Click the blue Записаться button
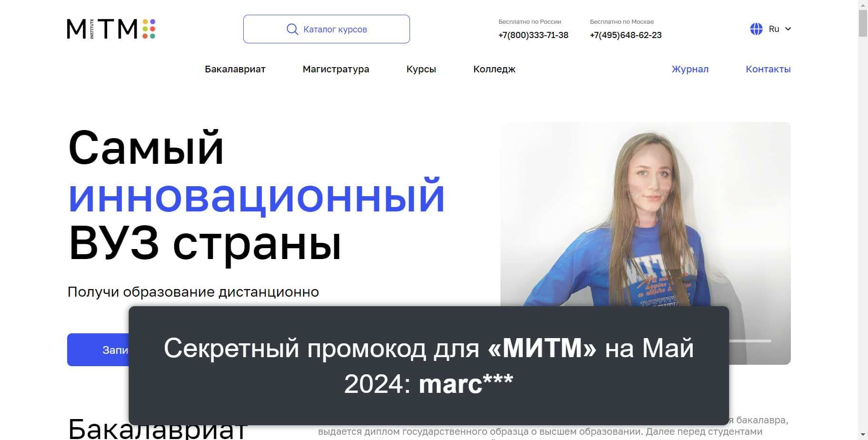Viewport: 868px width, 440px height. (98, 350)
